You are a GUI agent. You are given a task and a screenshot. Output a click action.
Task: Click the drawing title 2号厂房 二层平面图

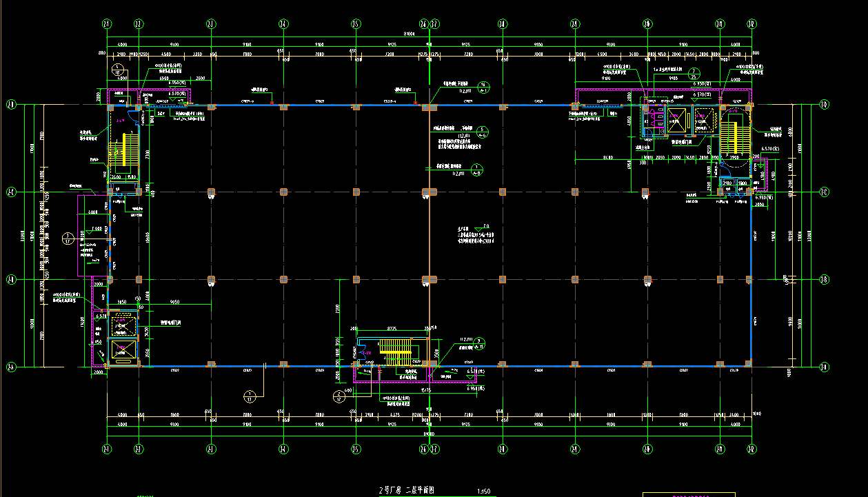(x=407, y=491)
